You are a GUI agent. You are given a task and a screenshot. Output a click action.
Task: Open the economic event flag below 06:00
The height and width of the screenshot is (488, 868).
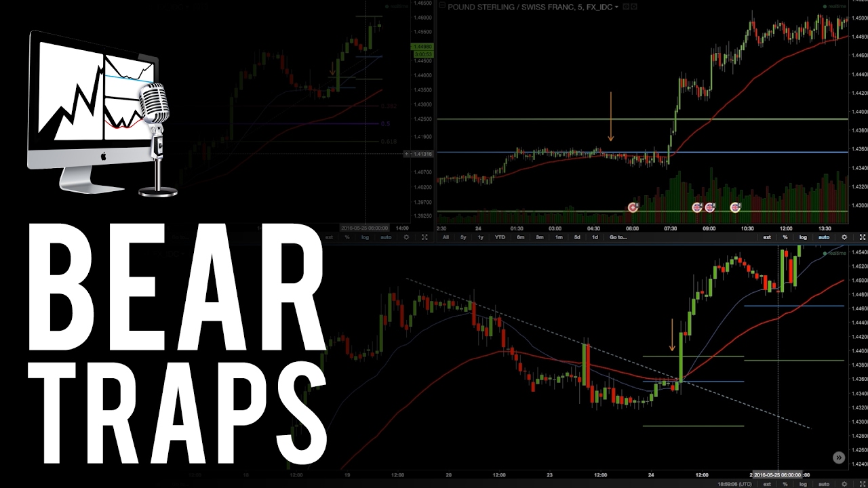pyautogui.click(x=633, y=207)
